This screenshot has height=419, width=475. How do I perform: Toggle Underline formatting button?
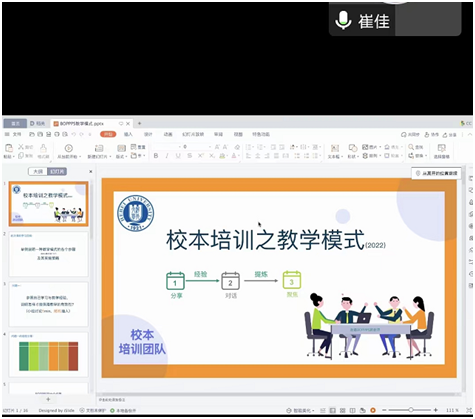pos(178,156)
